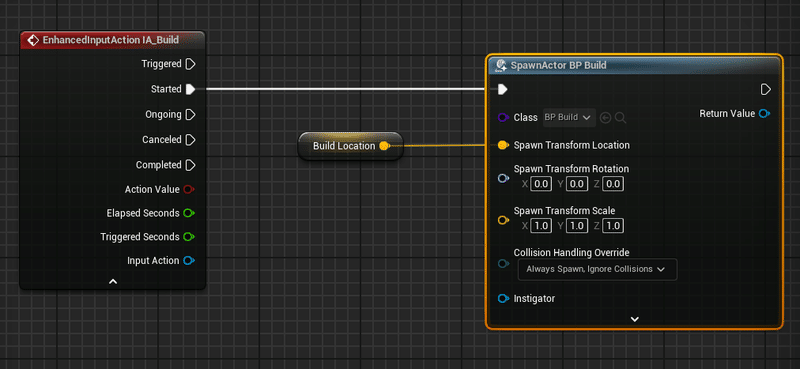The width and height of the screenshot is (800, 369).
Task: Use selected asset arrow beside Class
Action: tap(606, 118)
